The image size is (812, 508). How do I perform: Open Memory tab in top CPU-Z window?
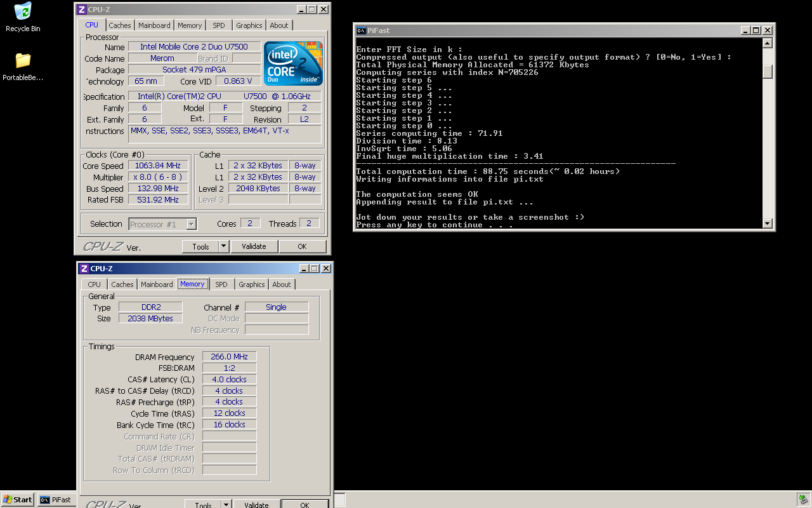[190, 25]
